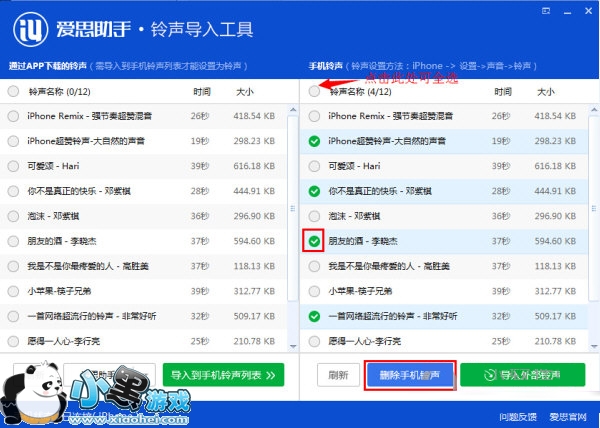
Task: Check 你不是真正的快乐 in left list
Action: point(13,191)
